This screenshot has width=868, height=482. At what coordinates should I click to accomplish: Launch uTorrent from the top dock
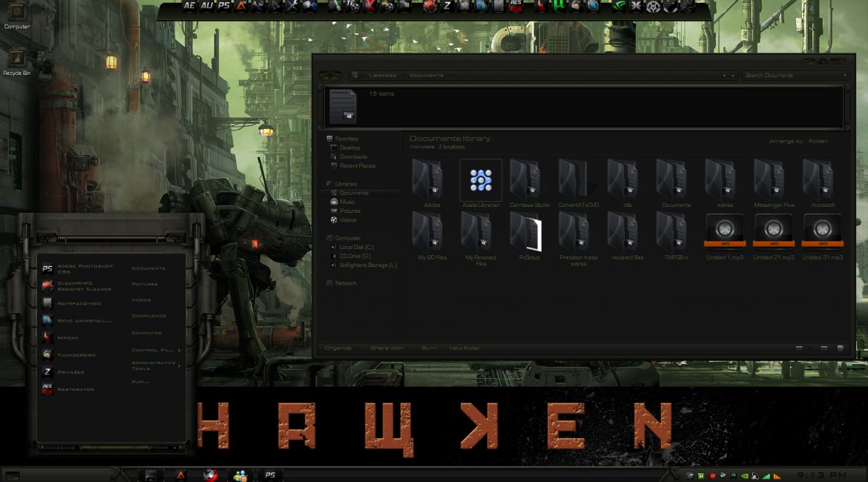tap(559, 6)
